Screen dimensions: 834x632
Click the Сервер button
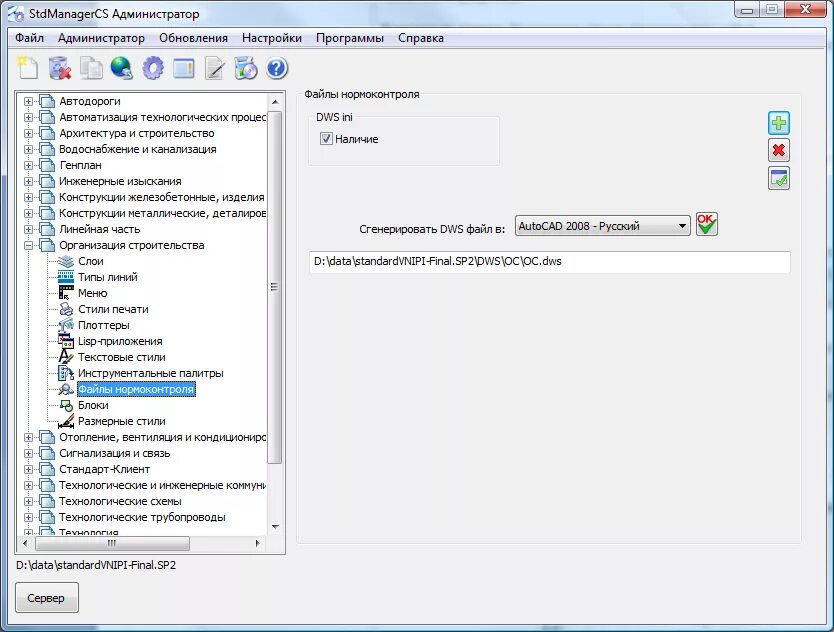click(47, 597)
